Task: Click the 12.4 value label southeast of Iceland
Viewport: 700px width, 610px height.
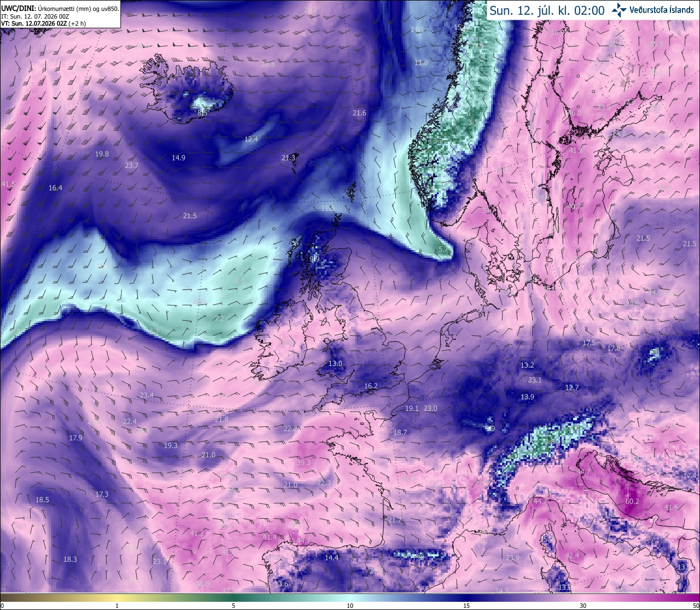Action: [x=251, y=139]
